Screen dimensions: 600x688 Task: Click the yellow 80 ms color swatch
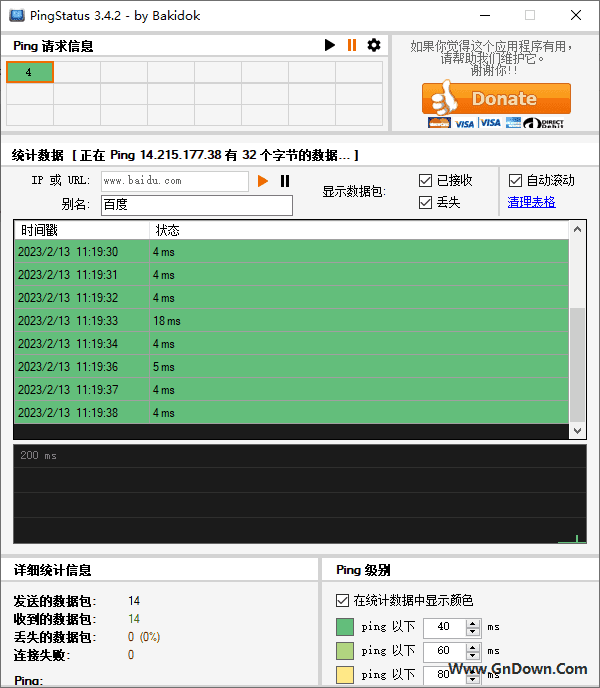[x=345, y=674]
